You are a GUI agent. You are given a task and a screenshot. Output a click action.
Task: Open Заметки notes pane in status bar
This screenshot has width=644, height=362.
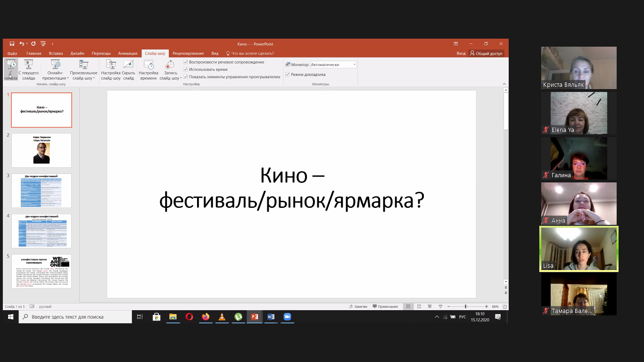click(x=358, y=306)
